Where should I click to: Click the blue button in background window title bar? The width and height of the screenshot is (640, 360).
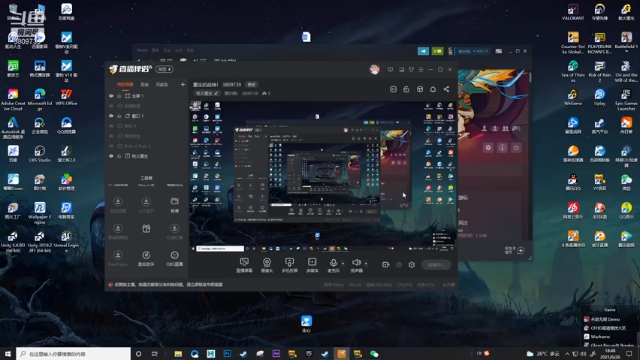pos(423,51)
